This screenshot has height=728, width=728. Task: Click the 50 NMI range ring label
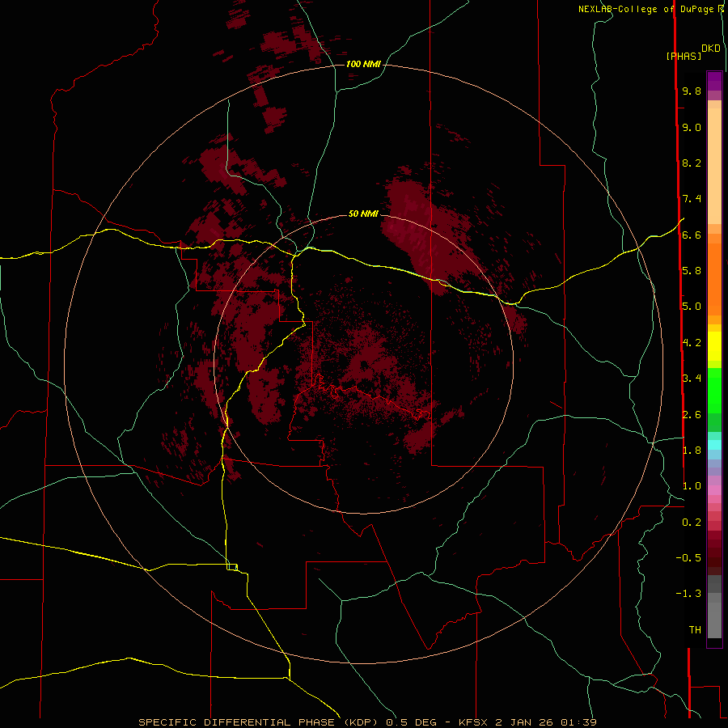363,214
